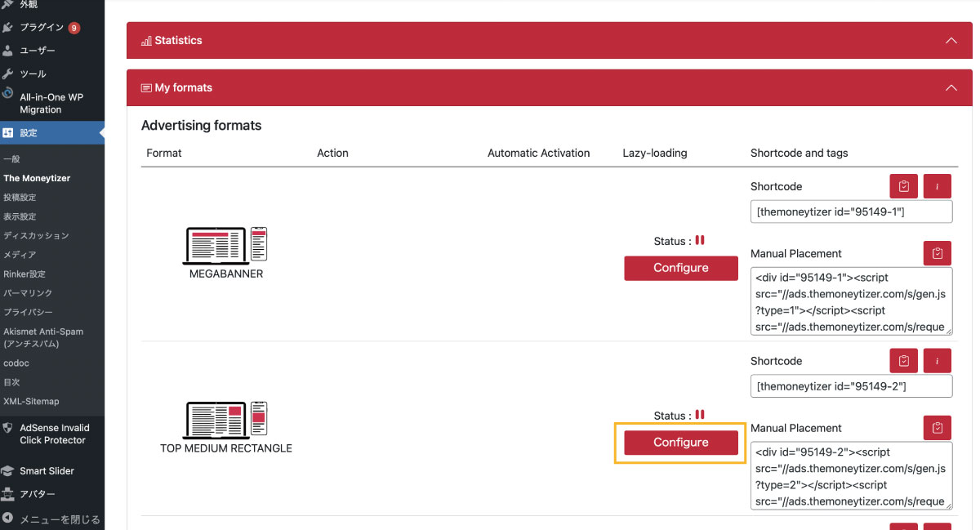Open ユーザー via its person icon
The width and height of the screenshot is (980, 530).
click(8, 51)
